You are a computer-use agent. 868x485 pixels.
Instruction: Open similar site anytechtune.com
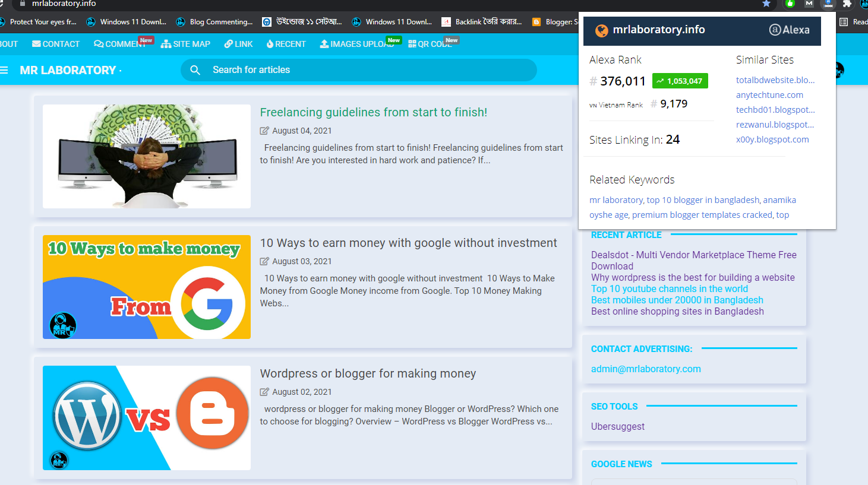click(x=769, y=95)
